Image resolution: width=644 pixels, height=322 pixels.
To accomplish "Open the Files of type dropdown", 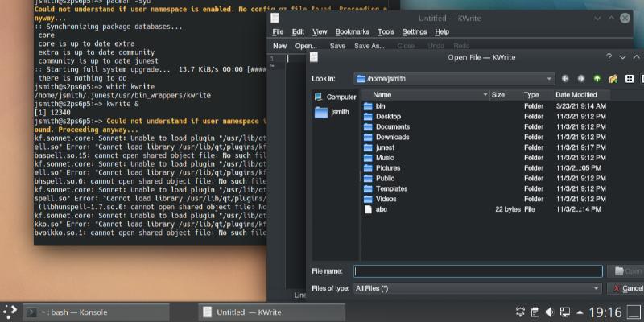I will coord(597,288).
